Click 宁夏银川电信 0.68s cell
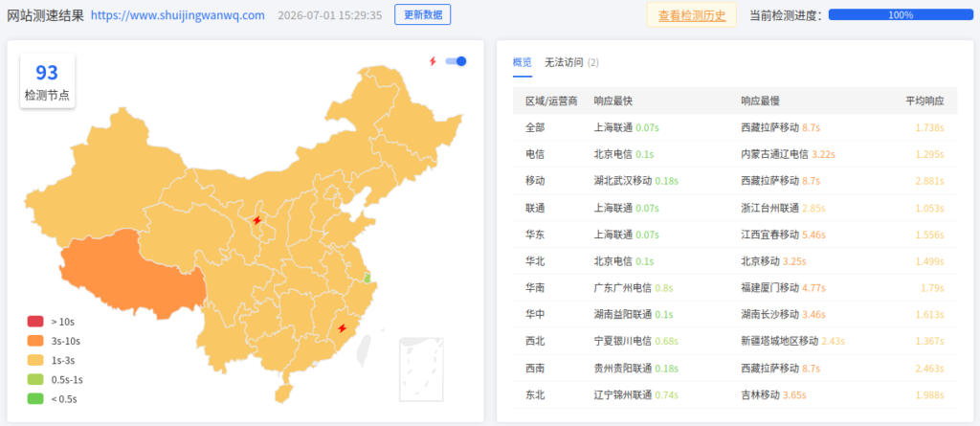980x426 pixels. (636, 341)
